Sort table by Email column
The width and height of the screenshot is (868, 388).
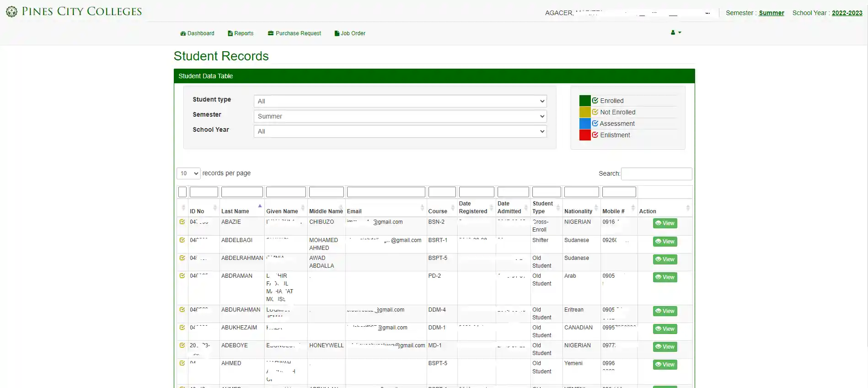click(386, 208)
